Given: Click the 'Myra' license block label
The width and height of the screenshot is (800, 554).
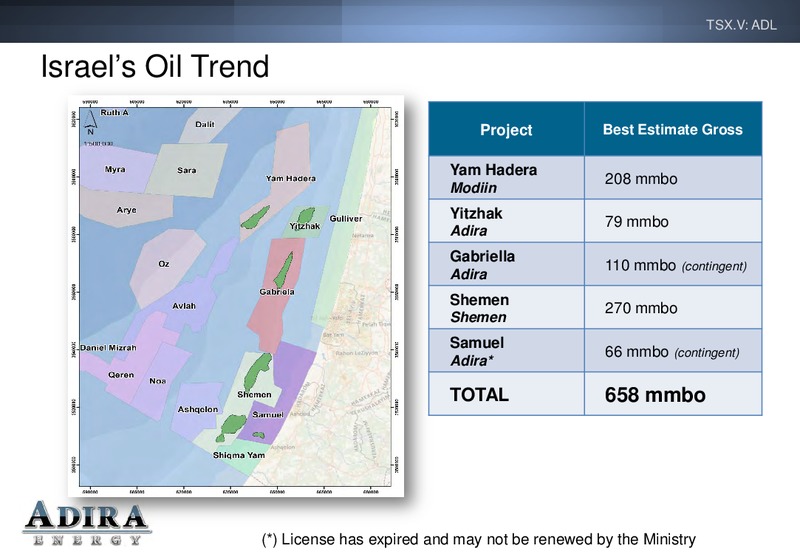Looking at the screenshot, I should (x=115, y=169).
